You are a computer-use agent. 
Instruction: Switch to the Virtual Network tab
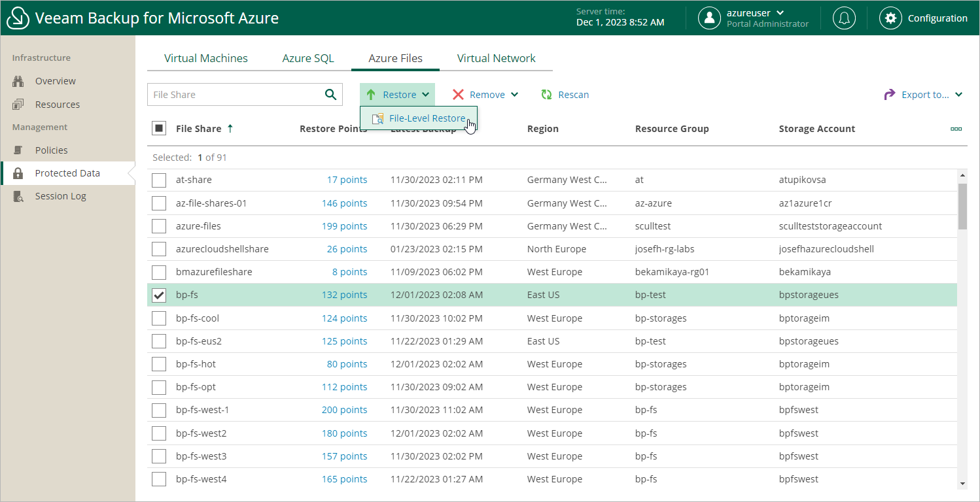pyautogui.click(x=496, y=58)
